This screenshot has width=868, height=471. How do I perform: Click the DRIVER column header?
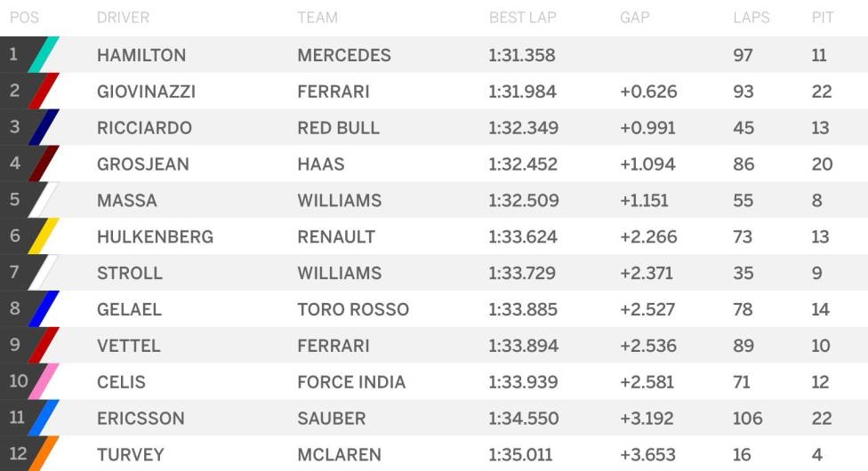pyautogui.click(x=123, y=18)
